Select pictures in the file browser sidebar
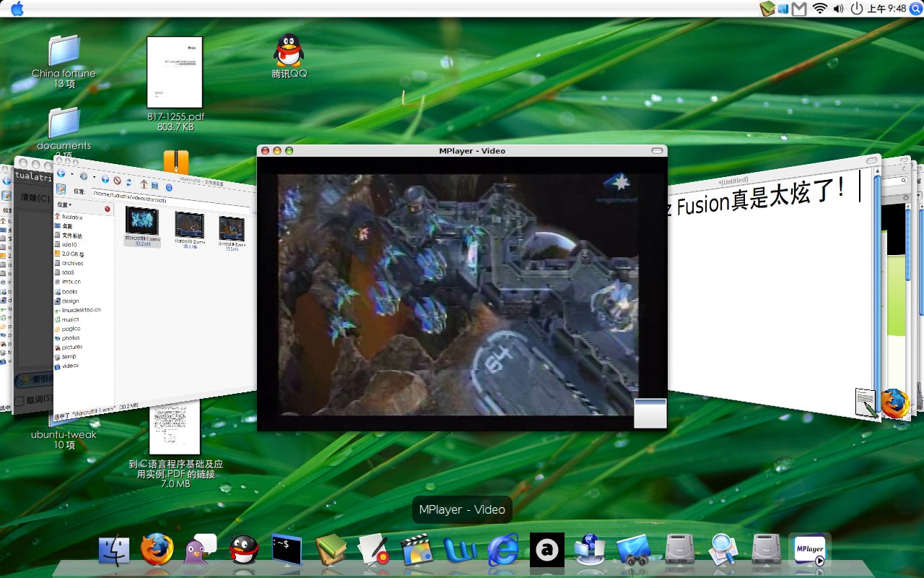 (69, 347)
